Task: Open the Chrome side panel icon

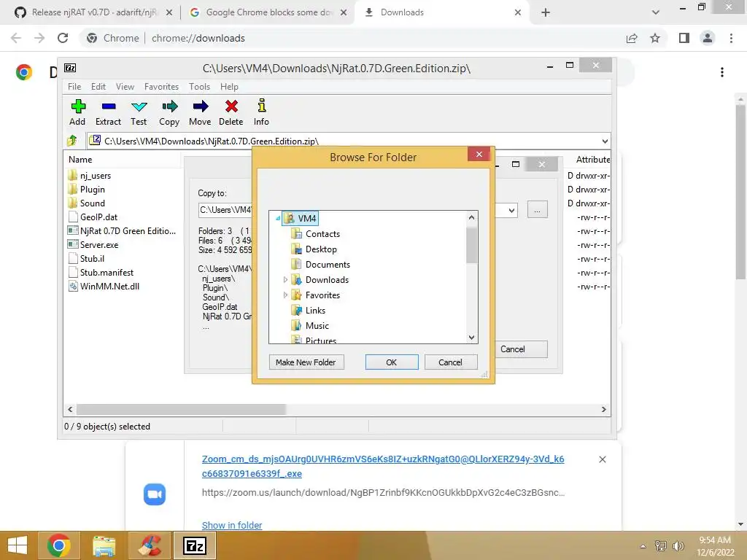Action: coord(684,38)
